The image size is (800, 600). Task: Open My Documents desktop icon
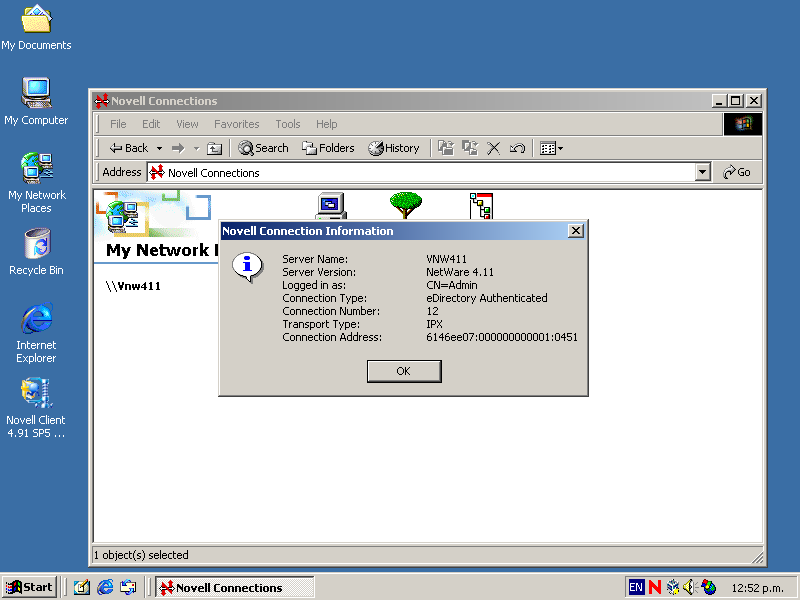tap(36, 28)
